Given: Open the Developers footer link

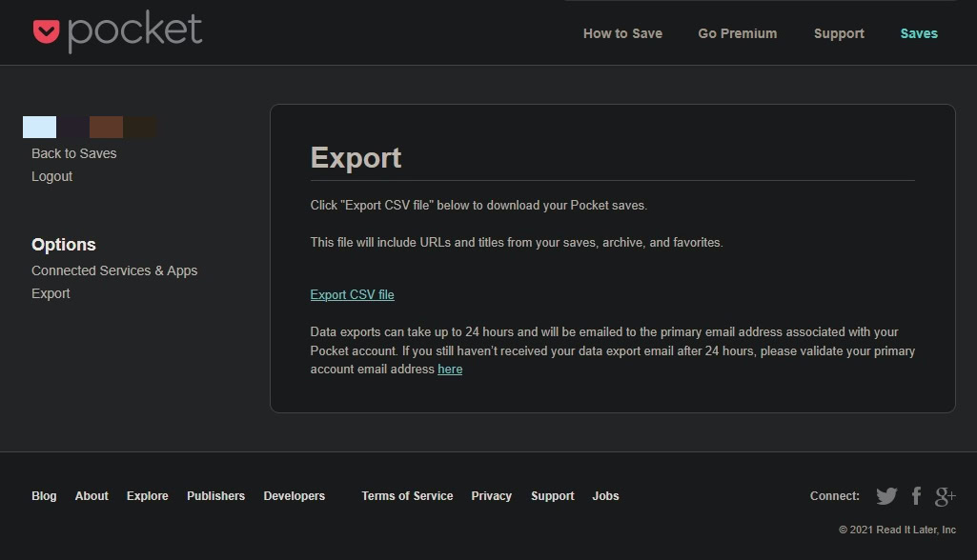Looking at the screenshot, I should coord(294,496).
